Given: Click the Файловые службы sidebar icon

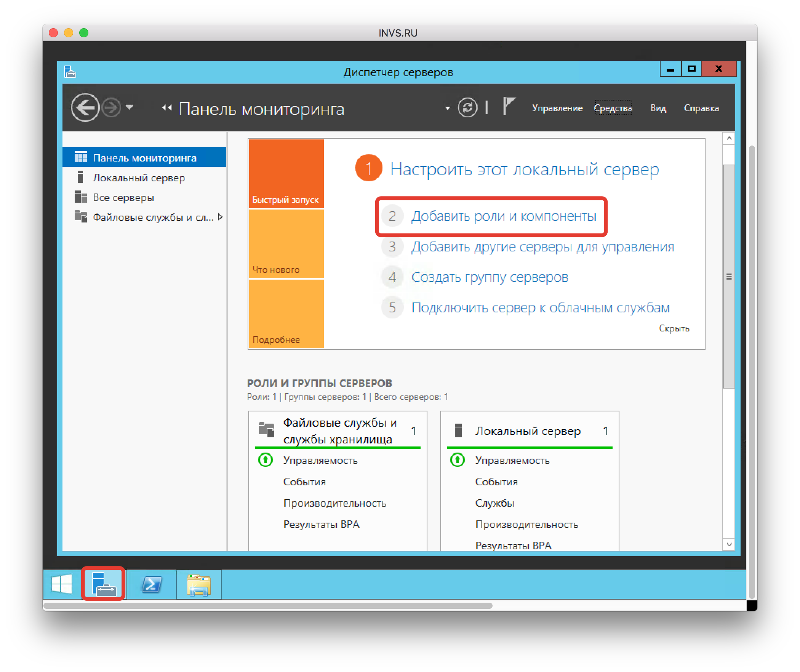Looking at the screenshot, I should [80, 216].
